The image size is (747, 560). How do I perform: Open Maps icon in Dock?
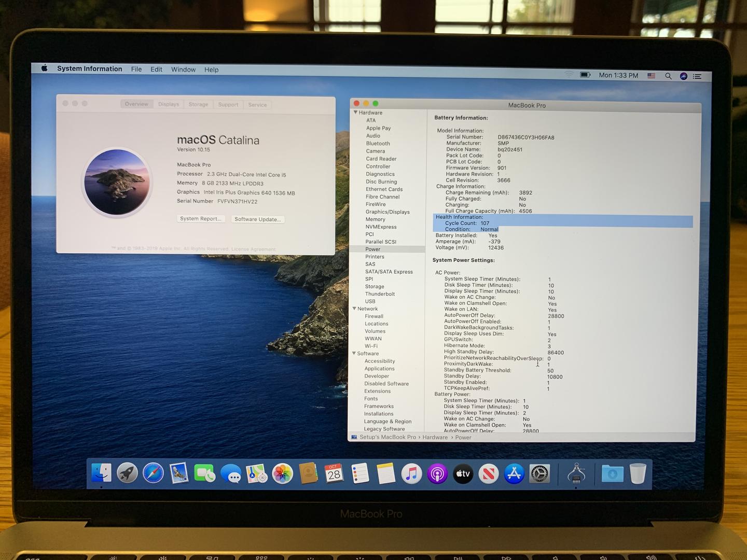pos(257,473)
